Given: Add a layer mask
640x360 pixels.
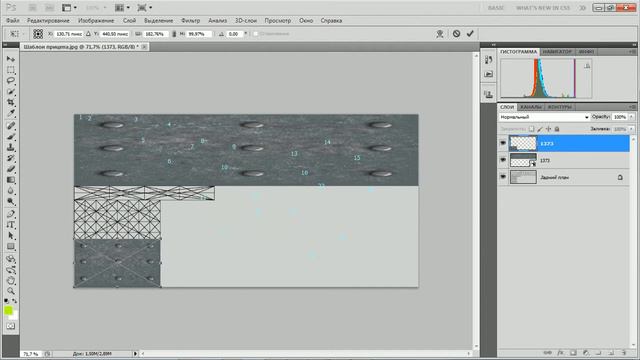Looking at the screenshot, I should (573, 353).
